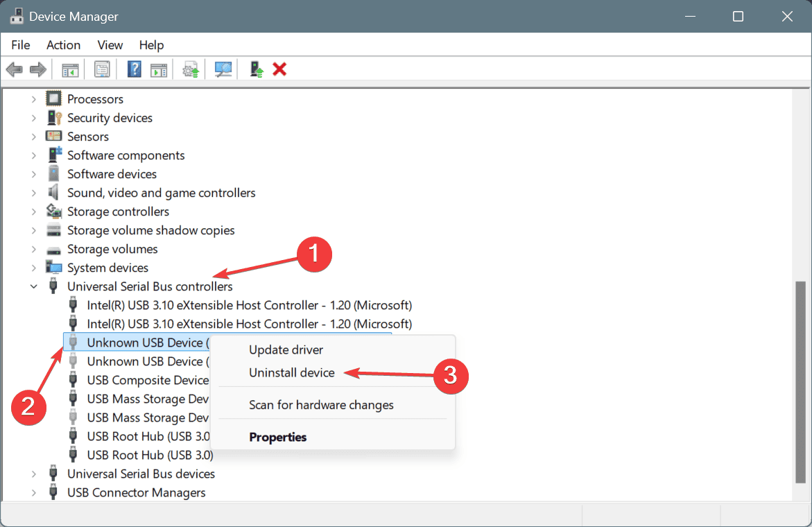Select Storage volume shadow copies label
The image size is (812, 527).
(150, 230)
